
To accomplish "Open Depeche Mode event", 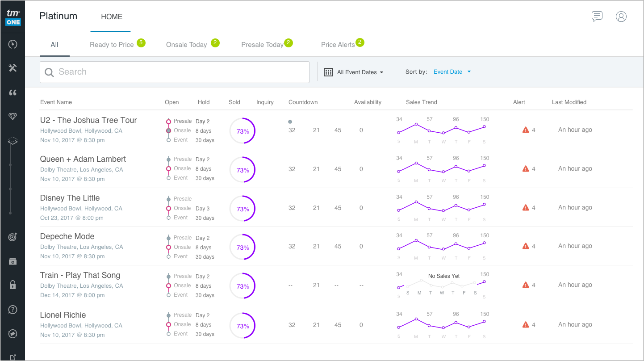I will point(67,236).
